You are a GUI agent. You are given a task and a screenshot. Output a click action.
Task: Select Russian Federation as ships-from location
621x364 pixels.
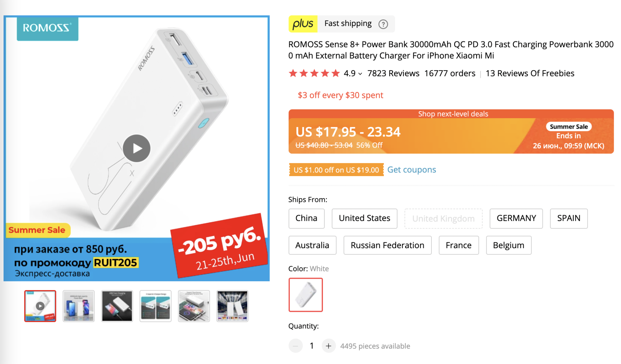tap(387, 245)
